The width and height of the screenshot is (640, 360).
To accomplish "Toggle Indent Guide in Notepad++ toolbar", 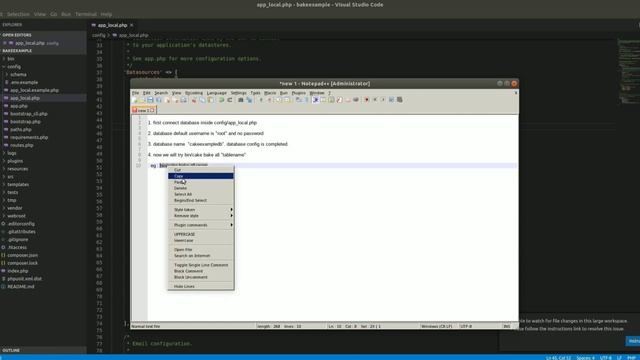I will pyautogui.click(x=316, y=100).
